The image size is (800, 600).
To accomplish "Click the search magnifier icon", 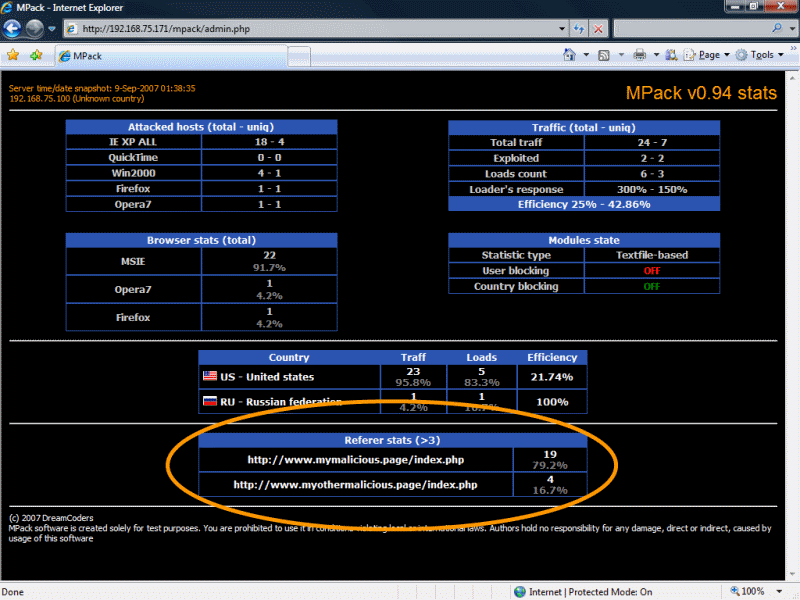I will click(777, 28).
